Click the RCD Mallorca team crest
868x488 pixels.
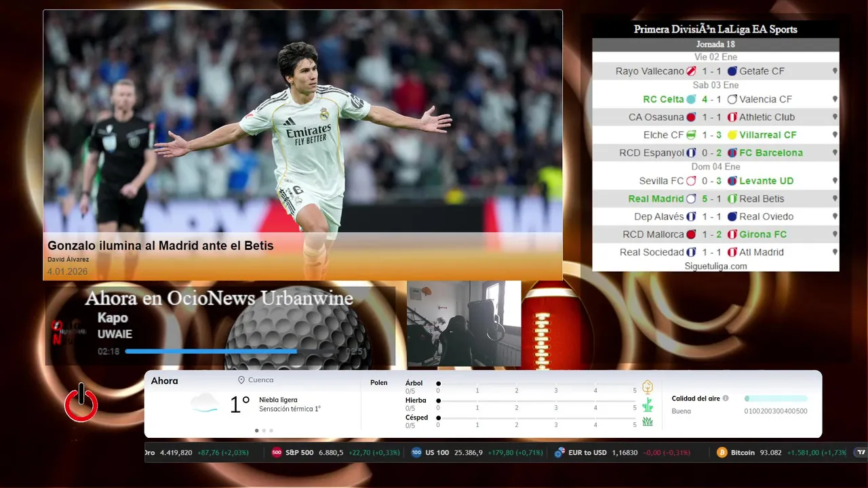point(691,235)
